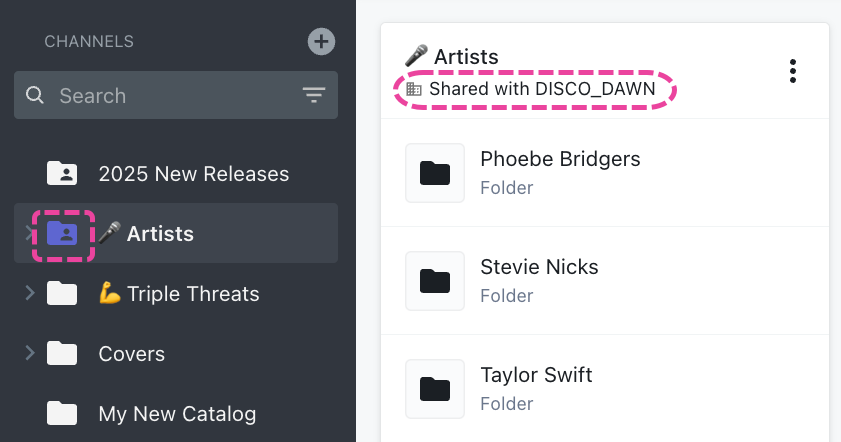Open the search filter options icon
Image resolution: width=841 pixels, height=442 pixels.
click(x=314, y=95)
